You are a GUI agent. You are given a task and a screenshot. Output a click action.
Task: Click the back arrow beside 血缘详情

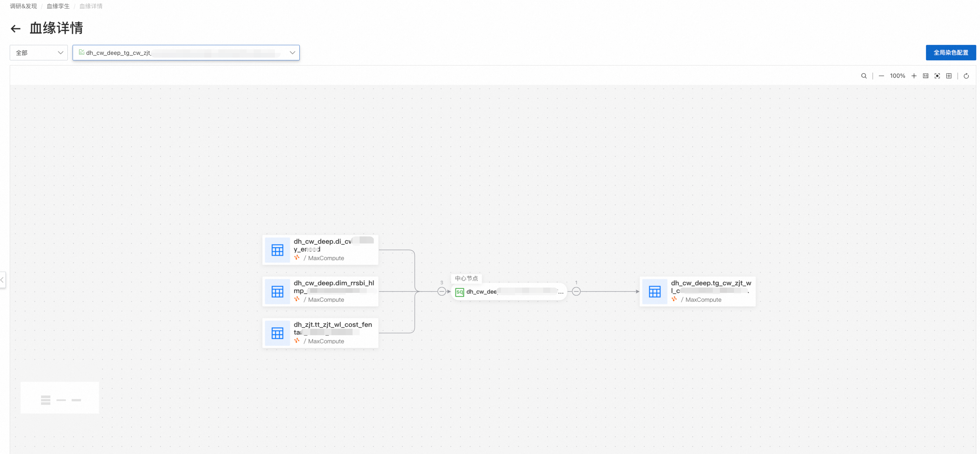pyautogui.click(x=15, y=29)
